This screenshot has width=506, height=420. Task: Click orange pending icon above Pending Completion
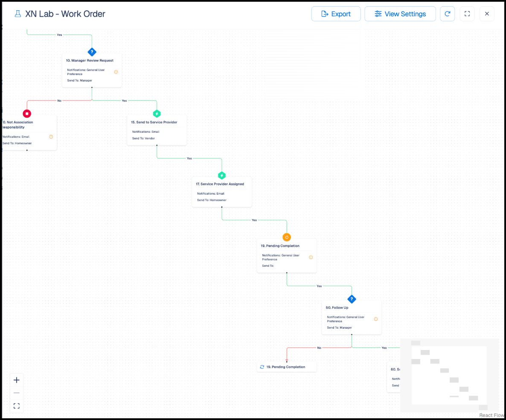pos(287,237)
